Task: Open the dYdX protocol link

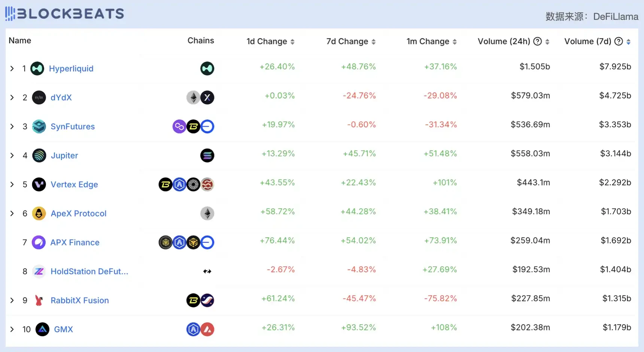Action: click(61, 97)
